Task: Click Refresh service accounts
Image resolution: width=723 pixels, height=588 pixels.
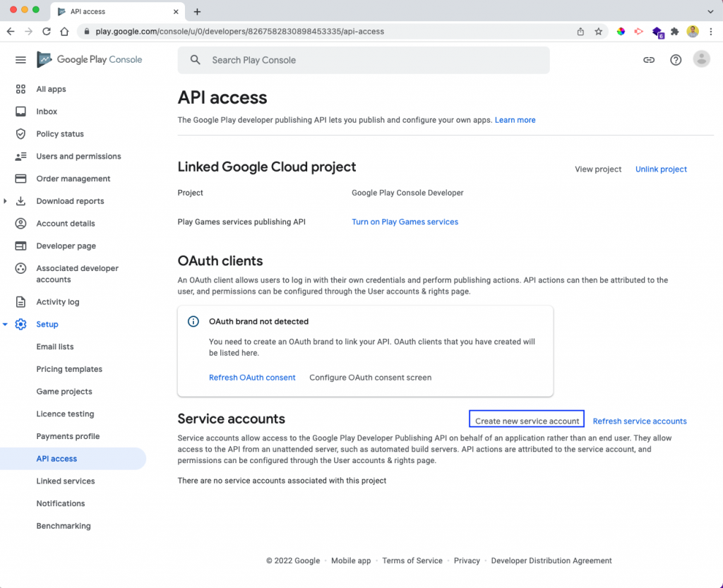Action: 640,421
